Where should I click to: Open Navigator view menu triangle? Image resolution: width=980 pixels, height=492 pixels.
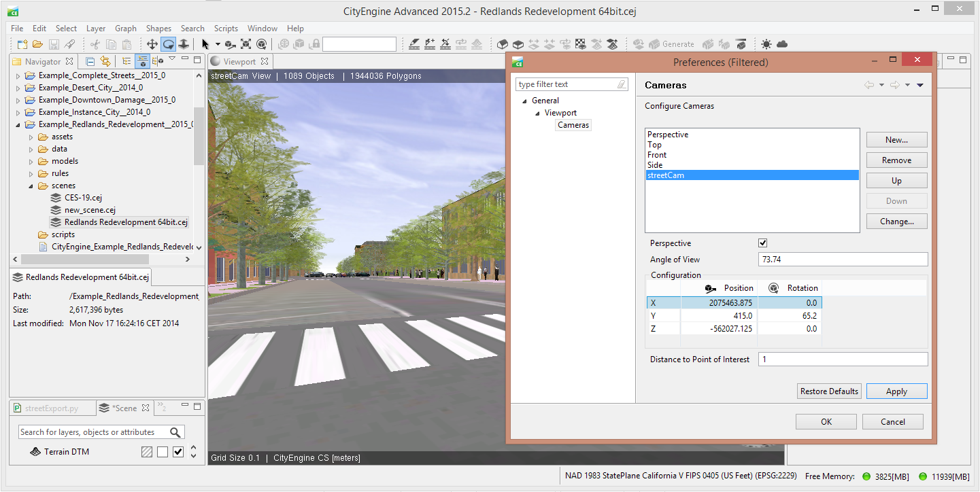coord(172,59)
